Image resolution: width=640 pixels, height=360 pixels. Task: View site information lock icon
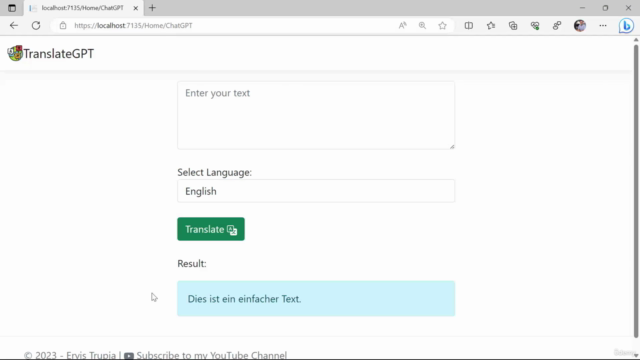[63, 25]
